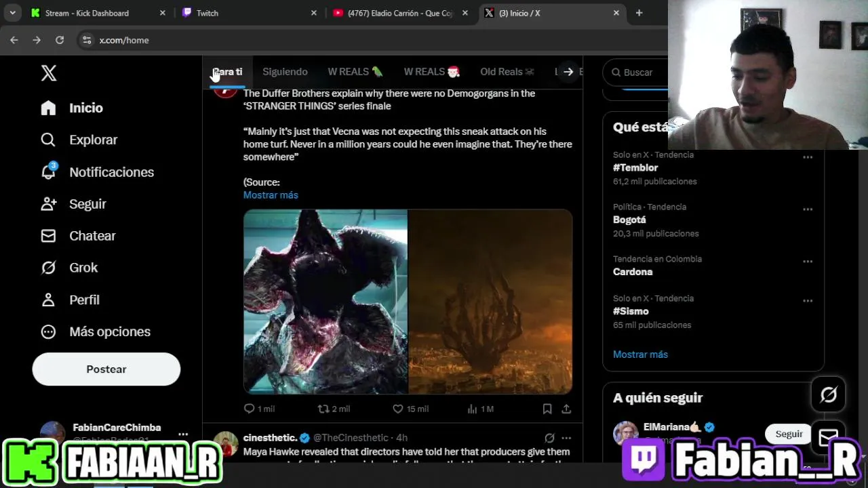Screen dimensions: 868x488
Task: Switch to Eladio Carrión YouTube tab
Action: (400, 13)
